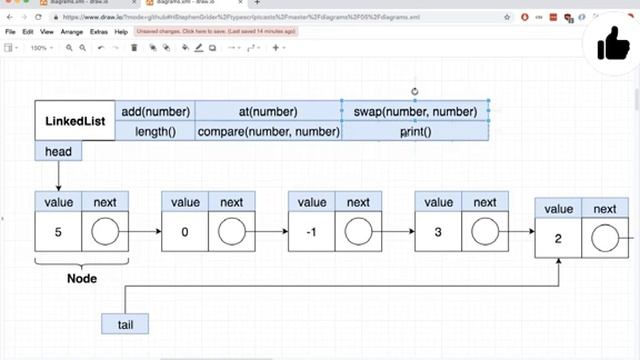The width and height of the screenshot is (640, 360).
Task: Select the add(number) method cell
Action: (x=156, y=111)
